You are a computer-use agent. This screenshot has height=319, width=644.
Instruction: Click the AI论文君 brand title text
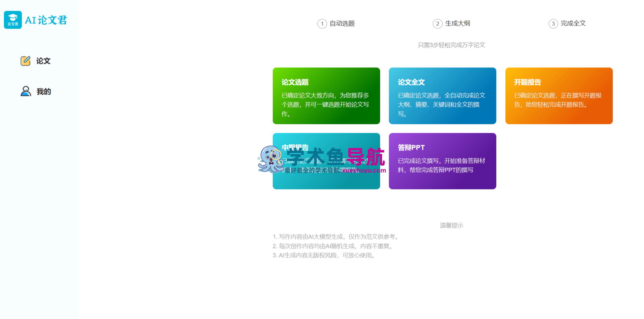click(x=46, y=20)
